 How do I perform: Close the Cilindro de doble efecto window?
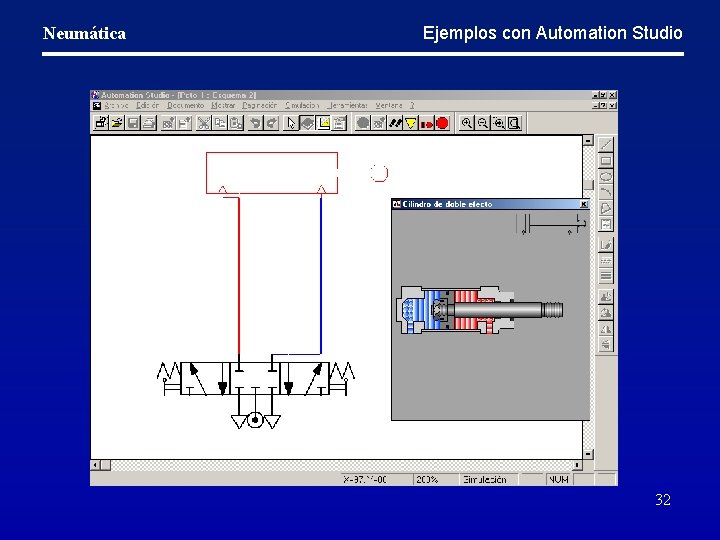click(x=584, y=204)
